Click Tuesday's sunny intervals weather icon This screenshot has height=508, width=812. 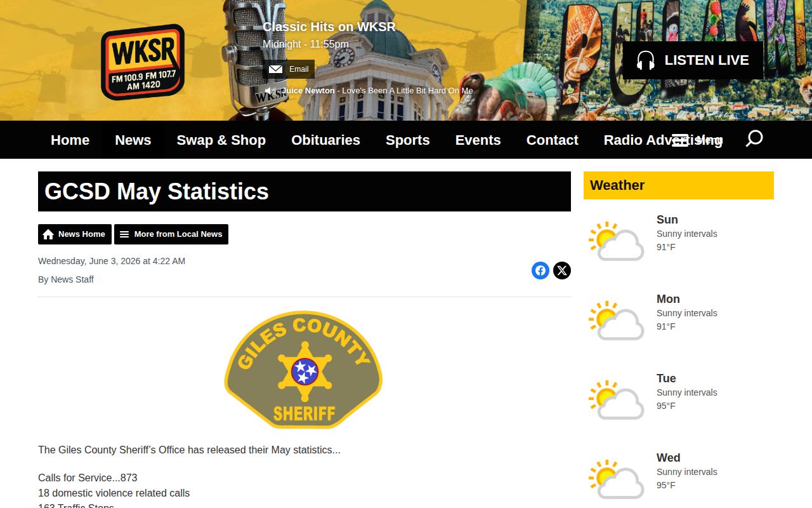point(616,399)
